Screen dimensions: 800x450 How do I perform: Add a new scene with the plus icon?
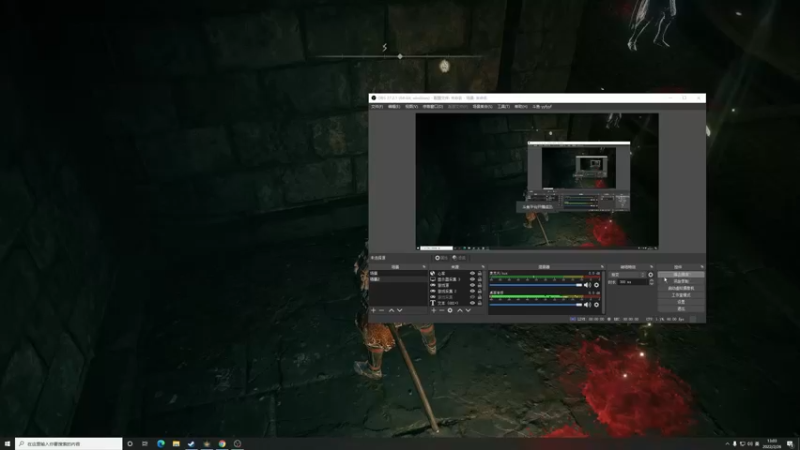(x=373, y=310)
